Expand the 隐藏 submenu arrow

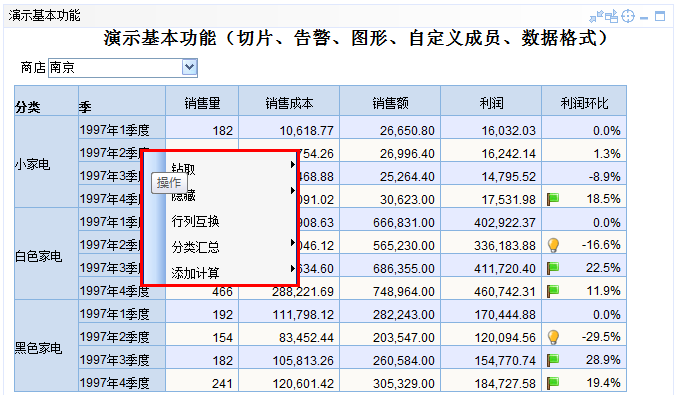(x=293, y=190)
